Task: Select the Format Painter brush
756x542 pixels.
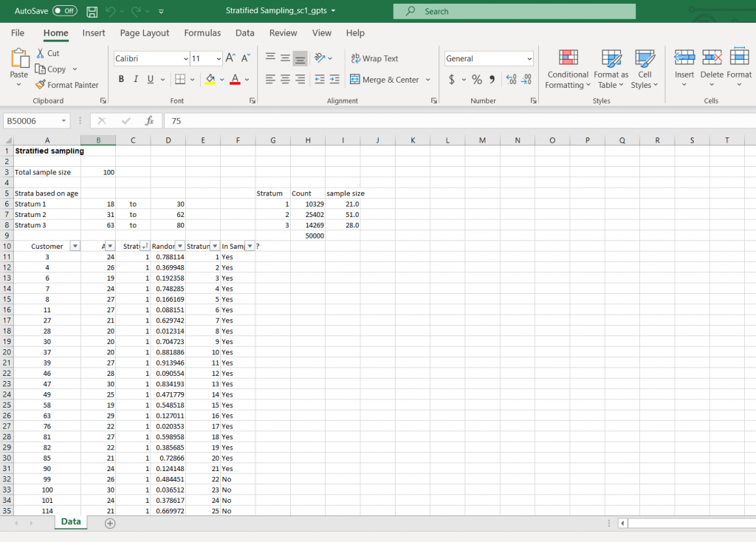Action: 41,84
